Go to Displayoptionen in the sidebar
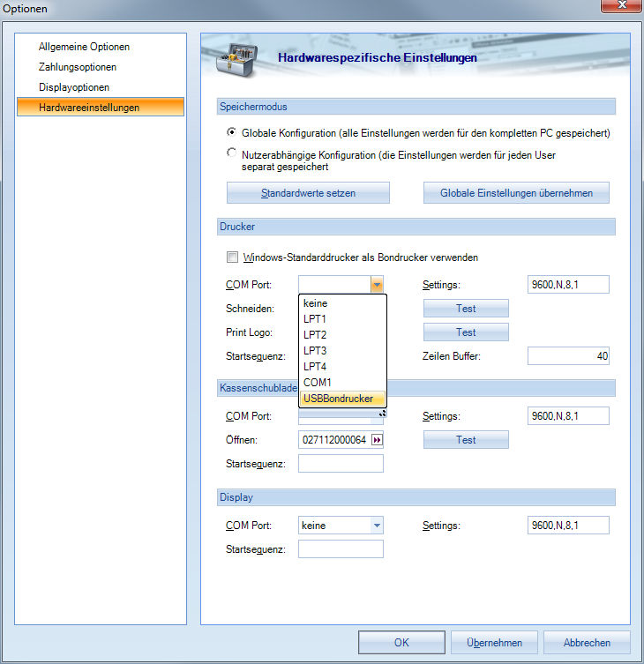 point(74,87)
